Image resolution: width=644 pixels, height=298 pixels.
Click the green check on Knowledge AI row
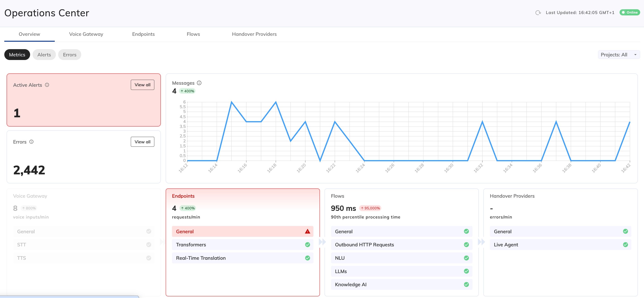[x=466, y=284]
